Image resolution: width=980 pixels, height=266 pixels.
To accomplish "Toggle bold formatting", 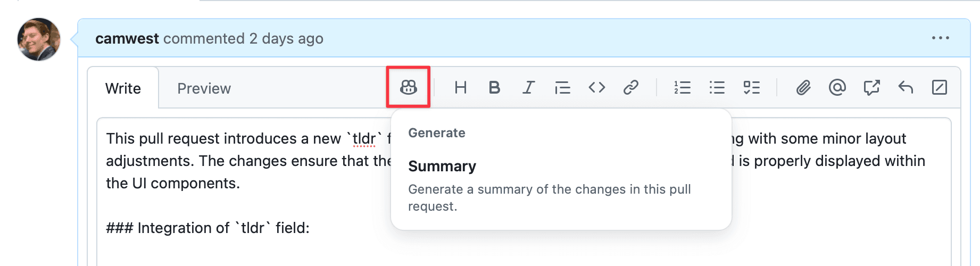I will coord(494,87).
